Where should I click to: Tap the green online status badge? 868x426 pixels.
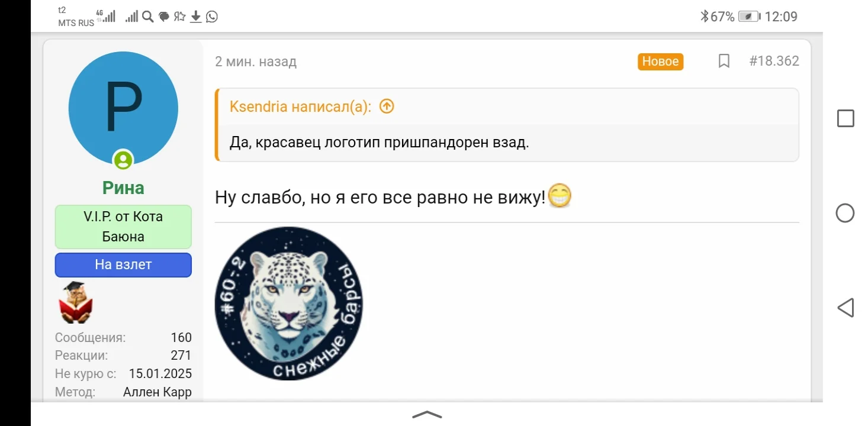coord(123,160)
